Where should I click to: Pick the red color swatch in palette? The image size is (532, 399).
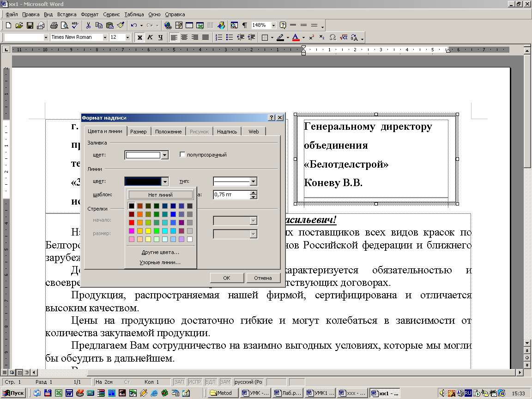pos(132,223)
